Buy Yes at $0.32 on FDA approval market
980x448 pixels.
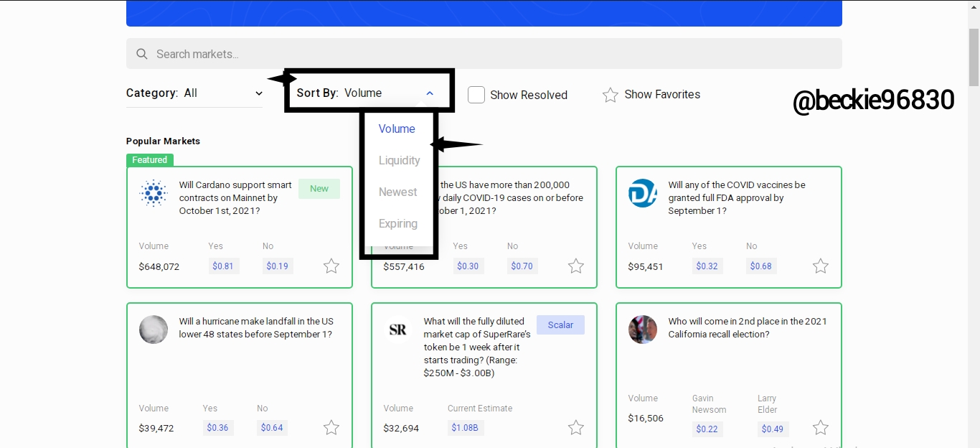[x=707, y=266]
